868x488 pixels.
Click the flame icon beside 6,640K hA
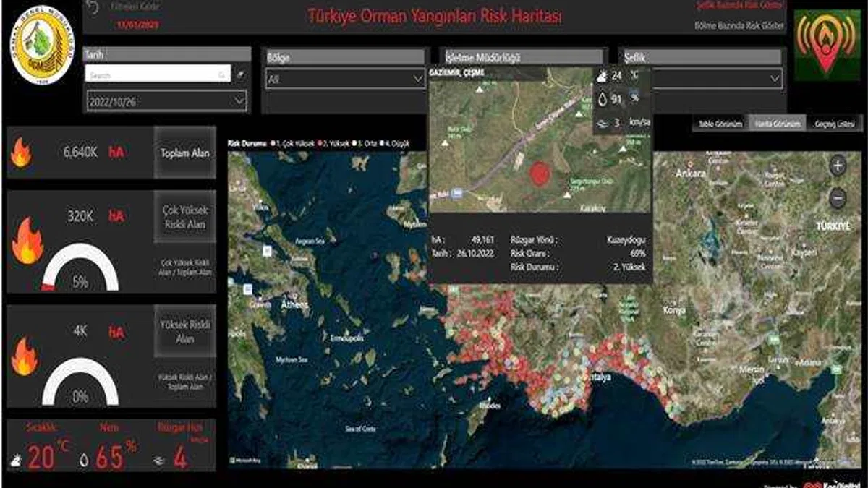coord(22,153)
